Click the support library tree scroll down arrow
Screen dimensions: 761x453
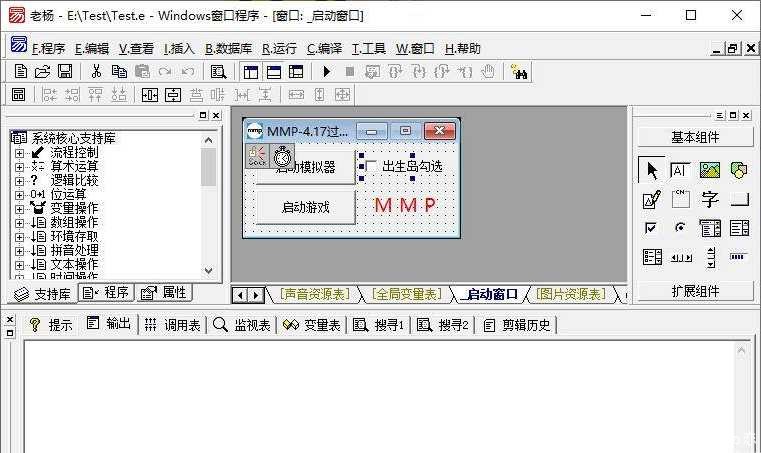(x=209, y=271)
